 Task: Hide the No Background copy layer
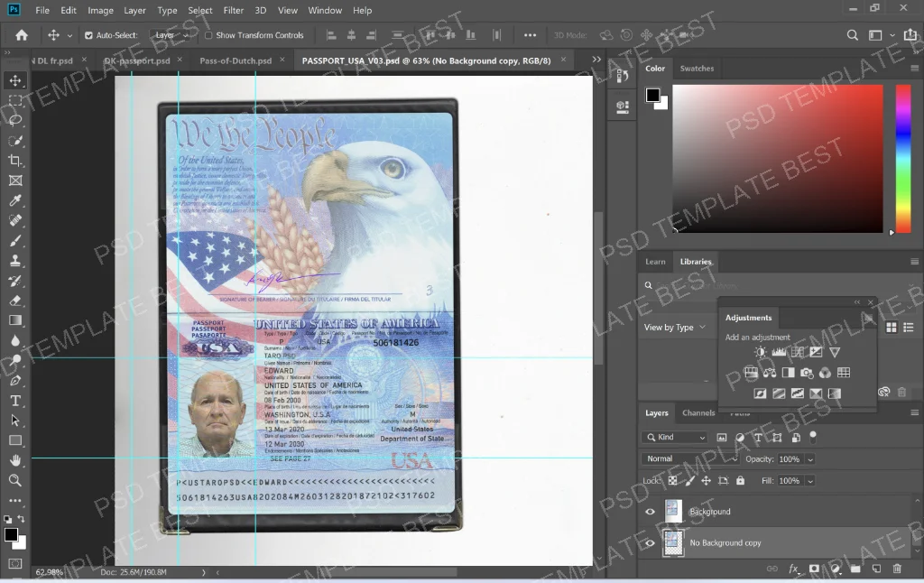tap(650, 543)
